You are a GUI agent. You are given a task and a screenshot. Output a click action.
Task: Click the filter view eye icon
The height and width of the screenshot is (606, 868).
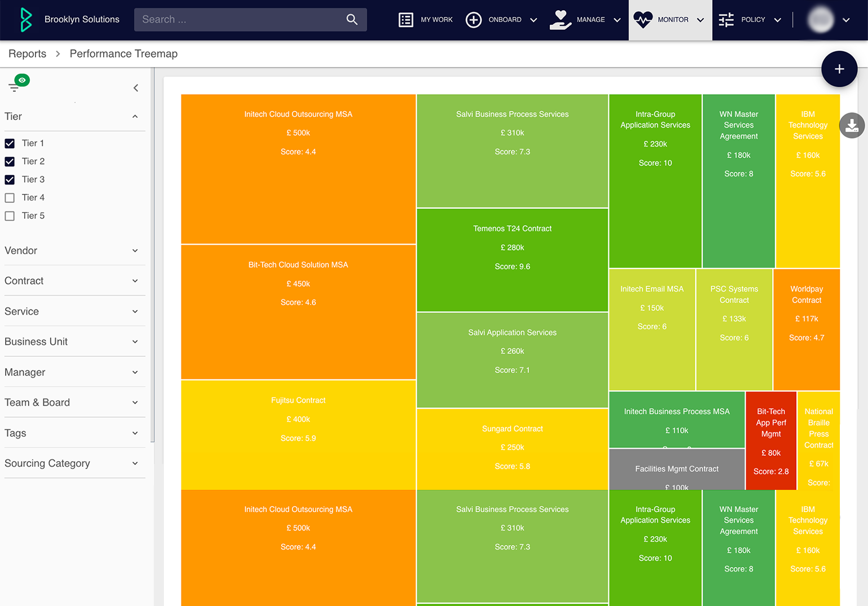[22, 80]
